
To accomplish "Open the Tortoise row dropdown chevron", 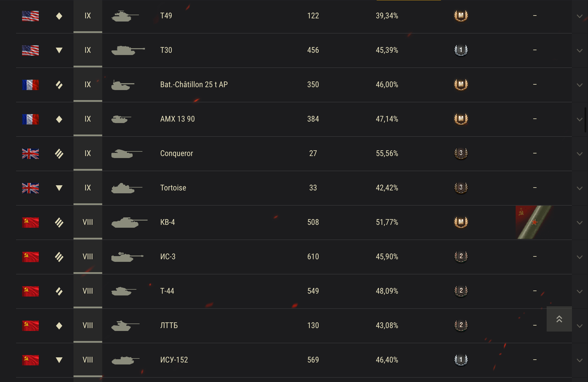I will [580, 188].
